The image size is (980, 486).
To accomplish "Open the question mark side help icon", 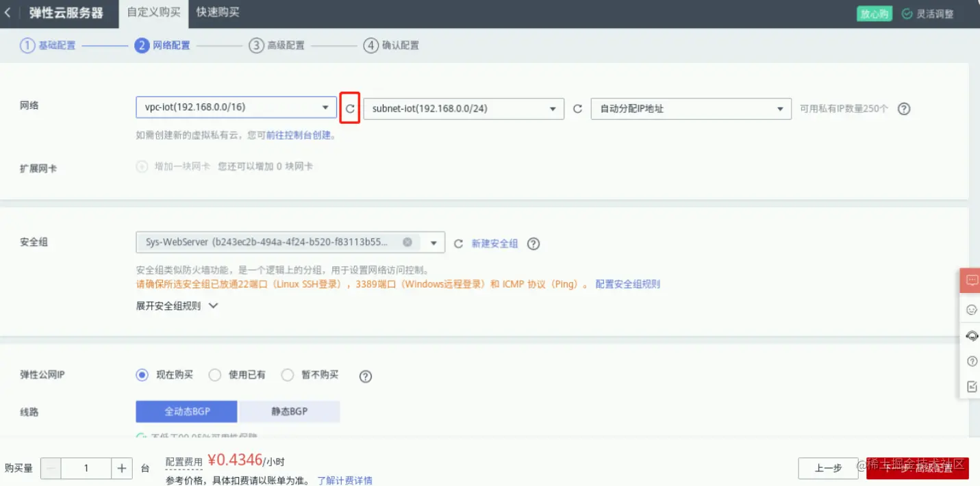I will 972,361.
